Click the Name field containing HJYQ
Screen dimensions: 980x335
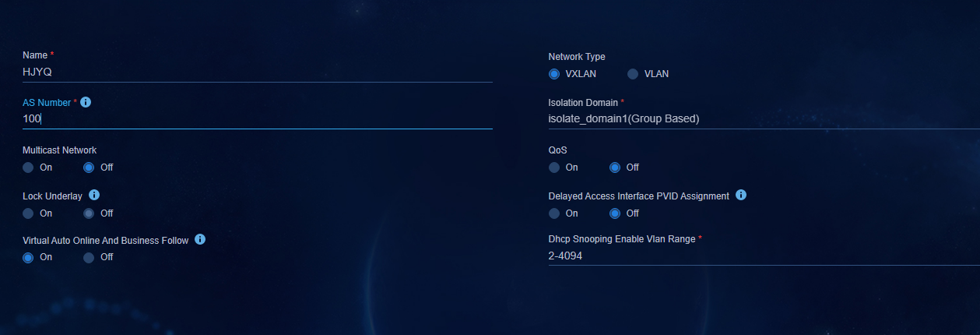tap(258, 72)
